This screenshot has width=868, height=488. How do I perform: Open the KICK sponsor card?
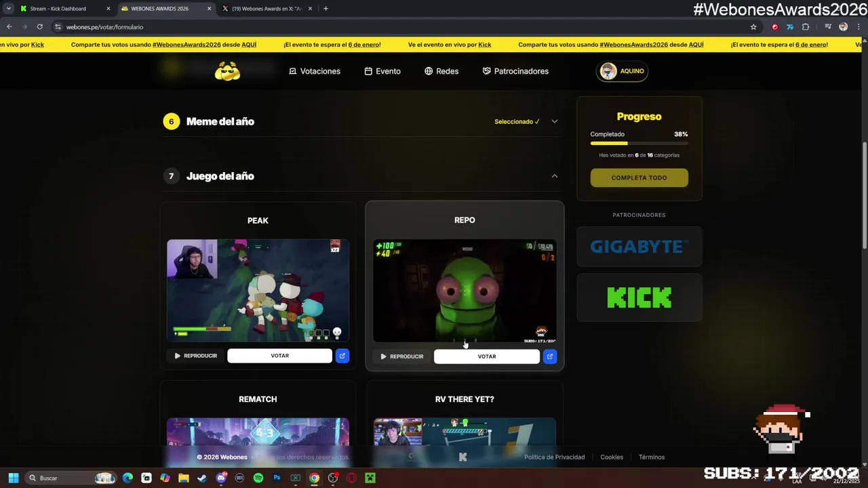click(639, 298)
